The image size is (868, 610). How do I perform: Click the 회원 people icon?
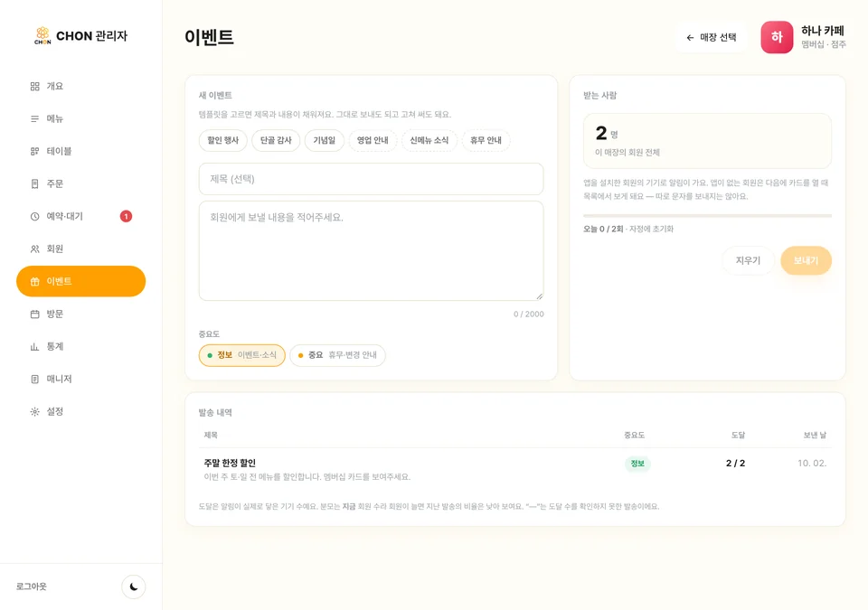point(35,249)
